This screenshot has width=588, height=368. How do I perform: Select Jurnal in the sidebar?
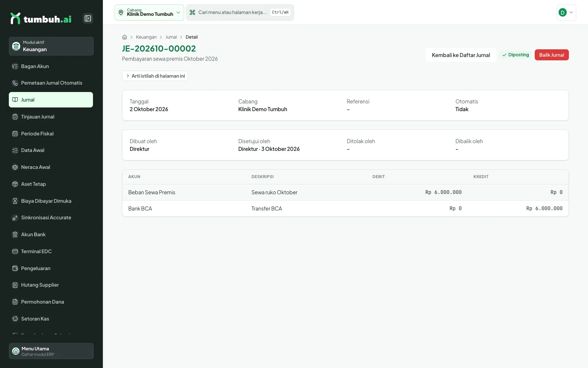pyautogui.click(x=51, y=100)
